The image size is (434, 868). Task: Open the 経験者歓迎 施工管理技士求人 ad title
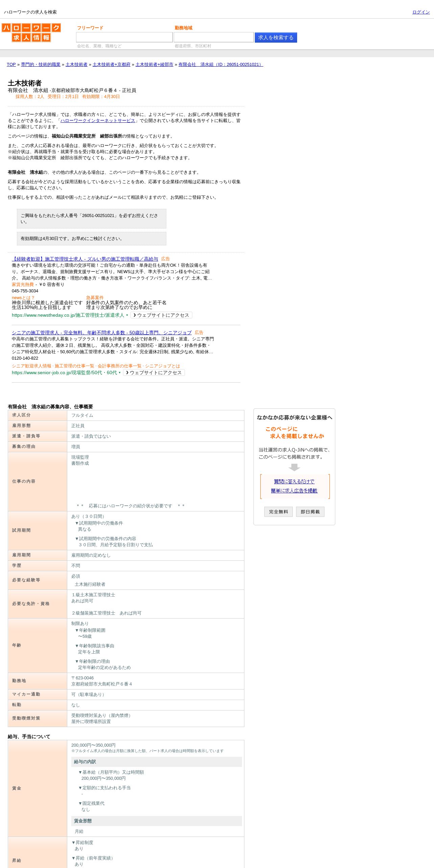pos(85,259)
